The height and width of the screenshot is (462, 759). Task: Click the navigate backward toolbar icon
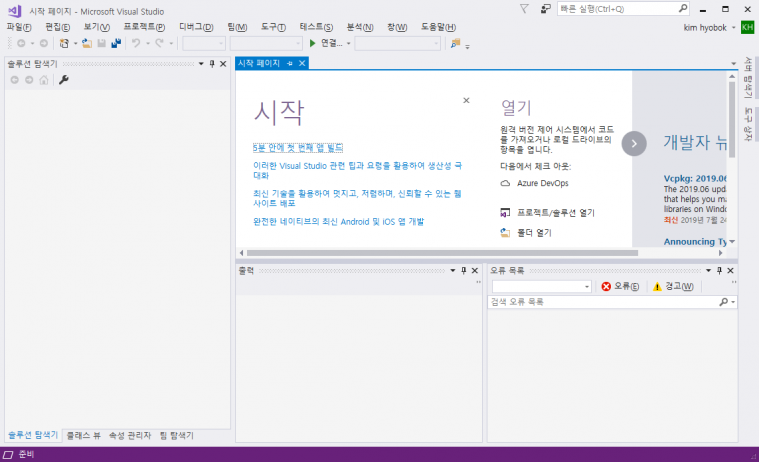(21, 44)
